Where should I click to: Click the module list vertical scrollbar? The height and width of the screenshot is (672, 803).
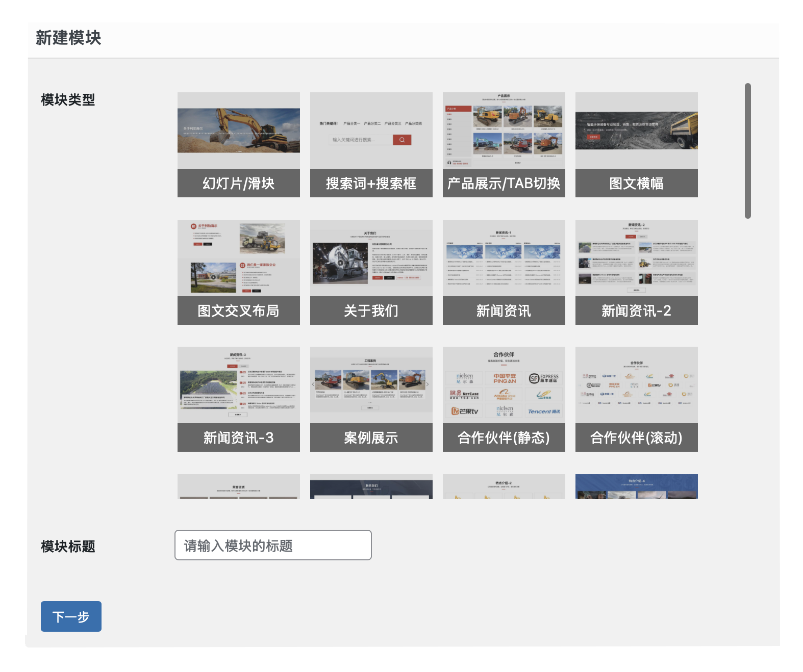(747, 151)
